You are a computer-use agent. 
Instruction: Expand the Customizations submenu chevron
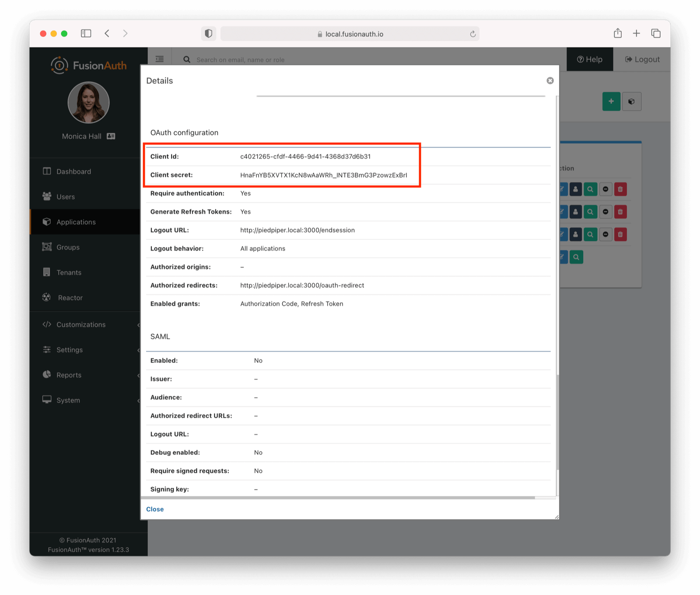coord(138,325)
